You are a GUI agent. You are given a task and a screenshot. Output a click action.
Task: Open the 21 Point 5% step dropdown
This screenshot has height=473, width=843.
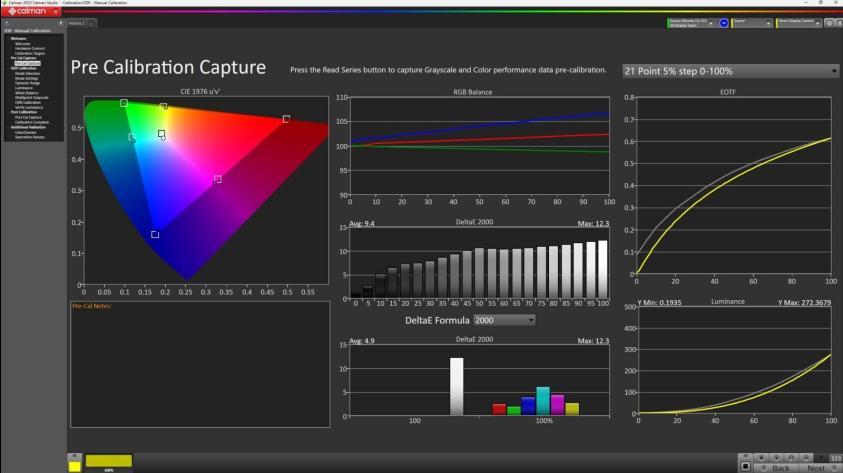(x=731, y=71)
